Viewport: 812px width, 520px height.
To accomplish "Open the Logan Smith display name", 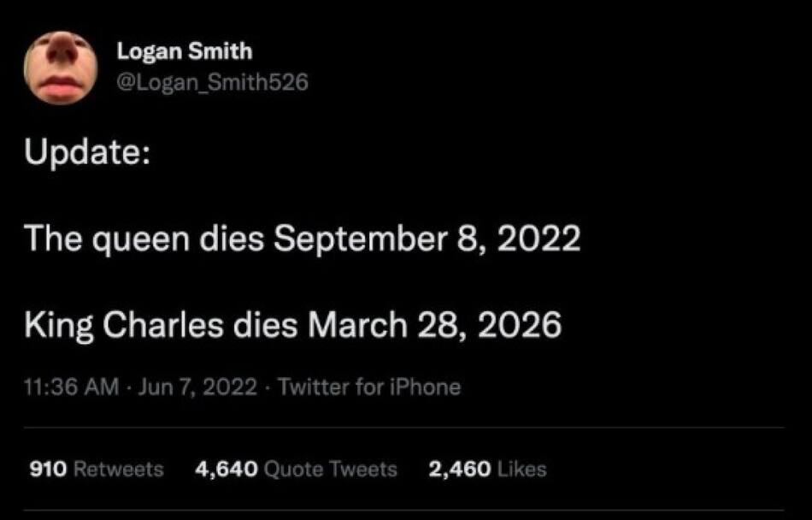I will click(185, 51).
